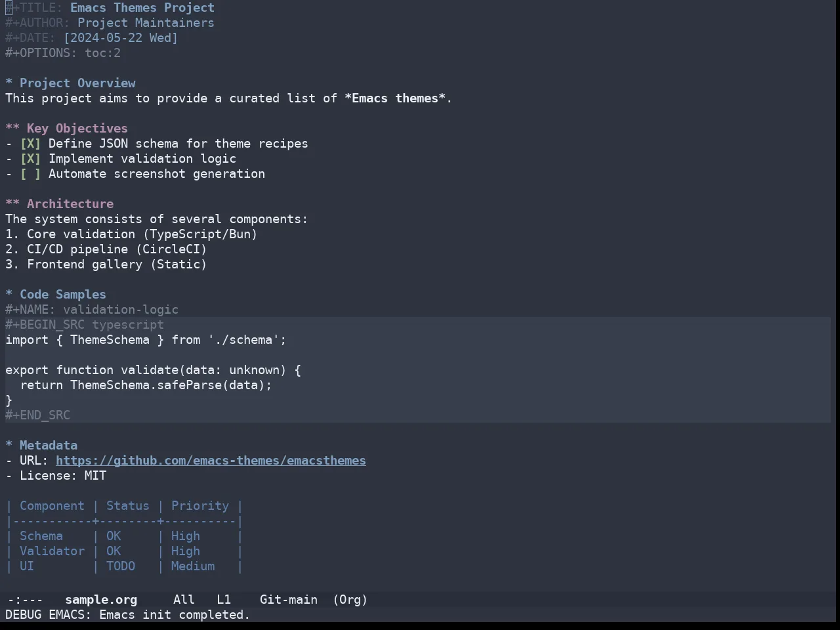Collapse the 'Architecture' subheading
This screenshot has height=630, width=840.
12,204
